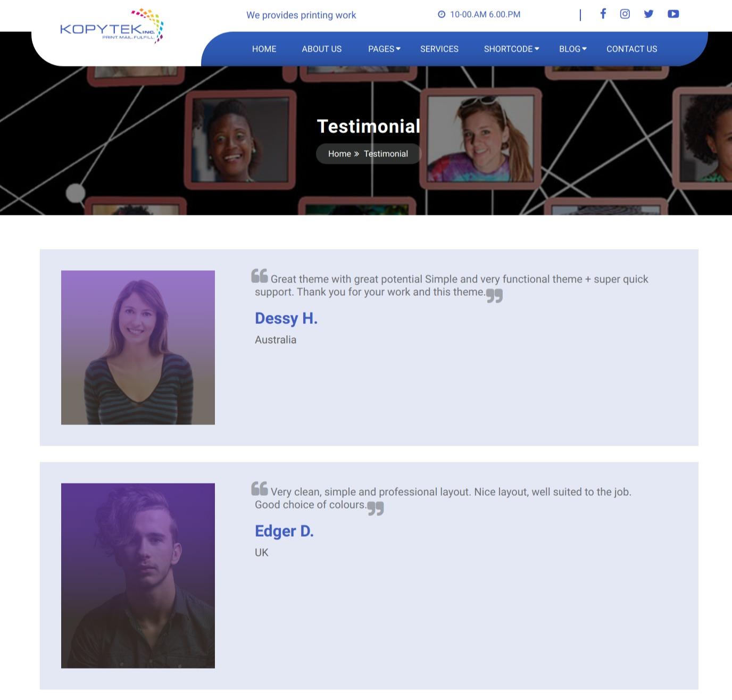The width and height of the screenshot is (732, 700).
Task: Open the Facebook social icon
Action: pyautogui.click(x=603, y=14)
